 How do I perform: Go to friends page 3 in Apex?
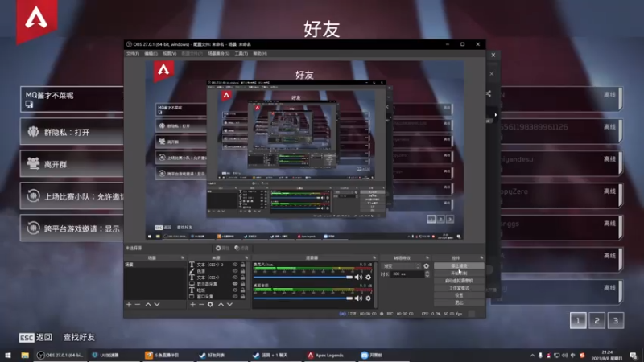tap(616, 320)
